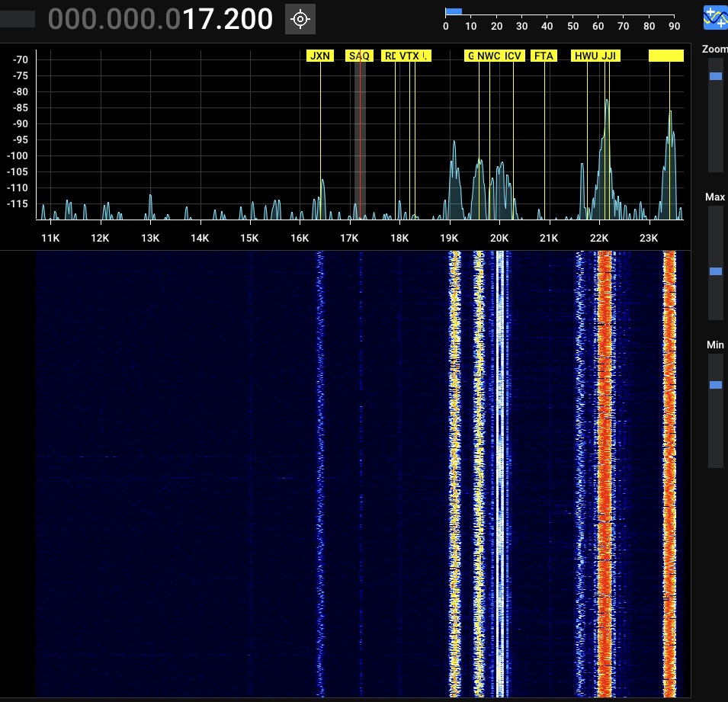Screen dimensions: 728x702
Task: Click the 13K frequency axis label
Action: point(150,238)
